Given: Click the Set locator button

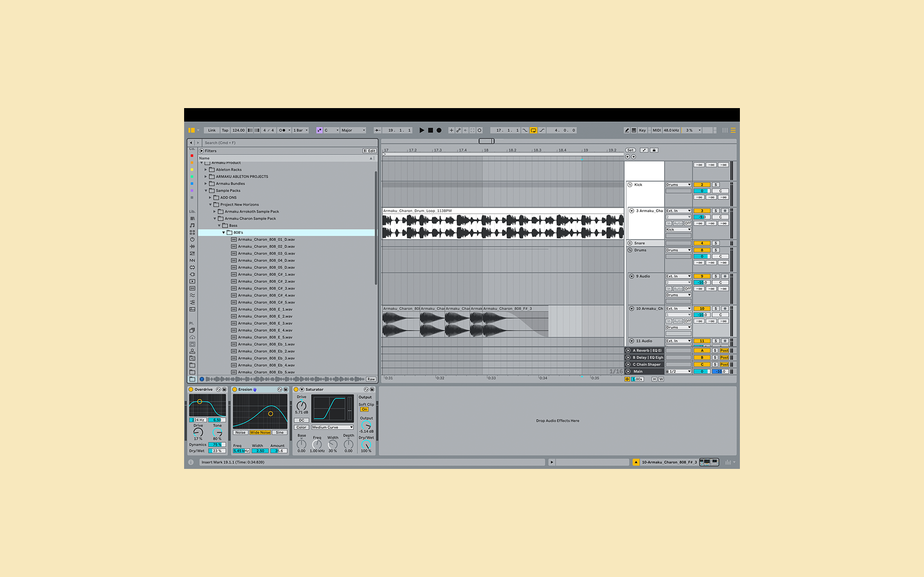Looking at the screenshot, I should pyautogui.click(x=630, y=150).
